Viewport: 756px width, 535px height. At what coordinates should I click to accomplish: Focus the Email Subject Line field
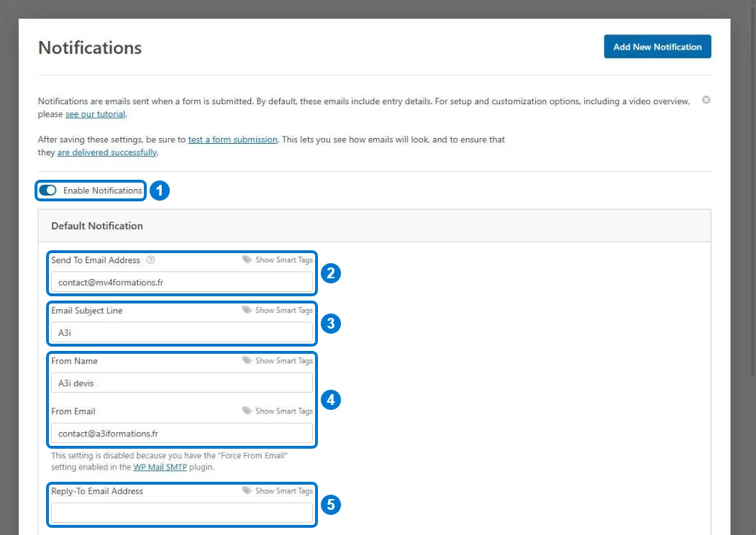(182, 332)
